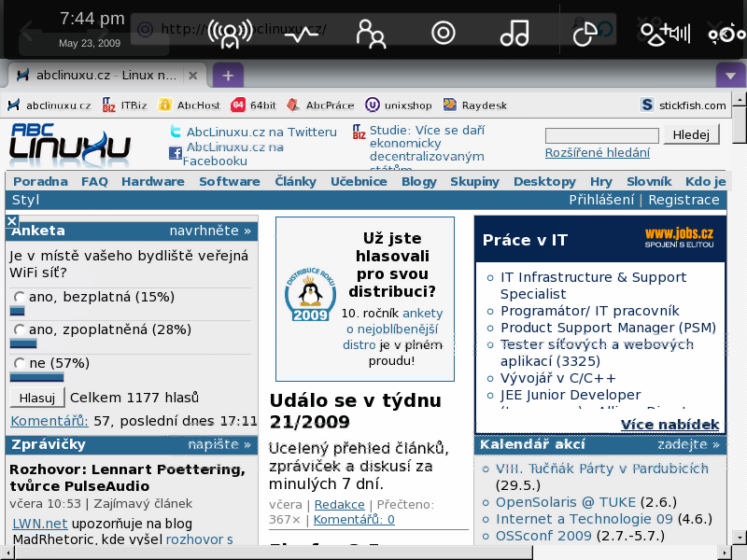747x560 pixels.
Task: Click the ITBiz icon next to Studie
Action: (x=359, y=132)
